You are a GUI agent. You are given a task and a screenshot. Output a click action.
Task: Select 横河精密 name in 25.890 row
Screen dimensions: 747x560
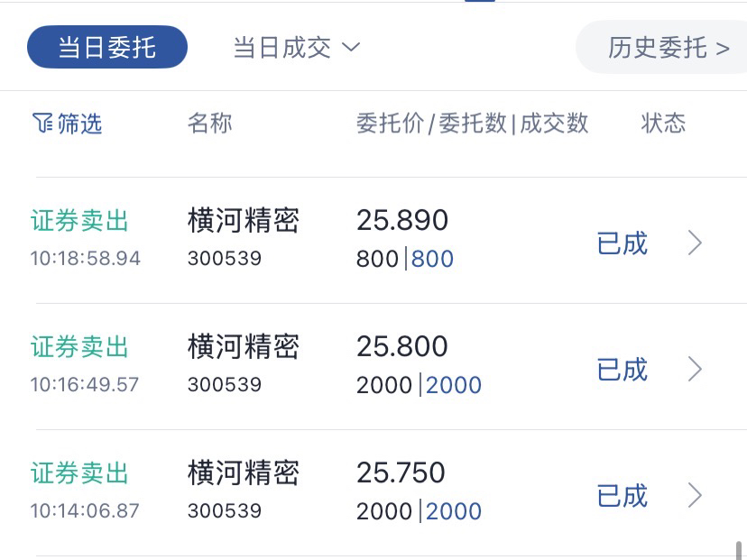[243, 220]
